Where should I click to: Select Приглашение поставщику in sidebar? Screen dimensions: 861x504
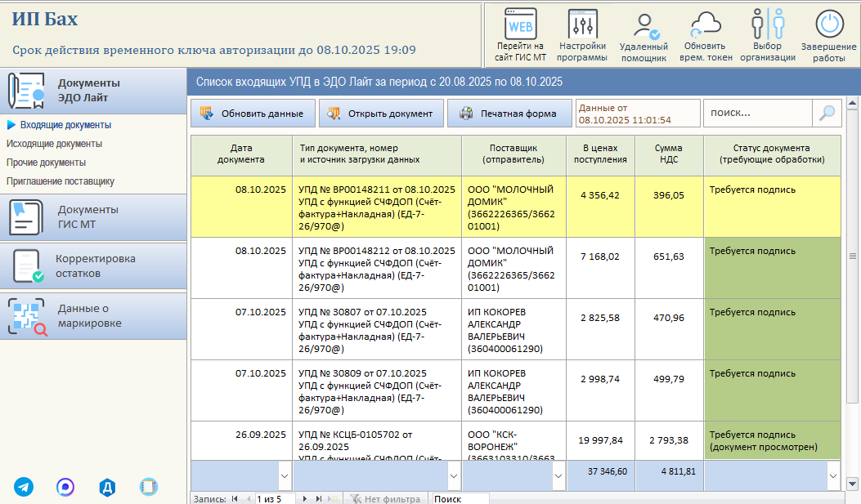click(x=61, y=181)
